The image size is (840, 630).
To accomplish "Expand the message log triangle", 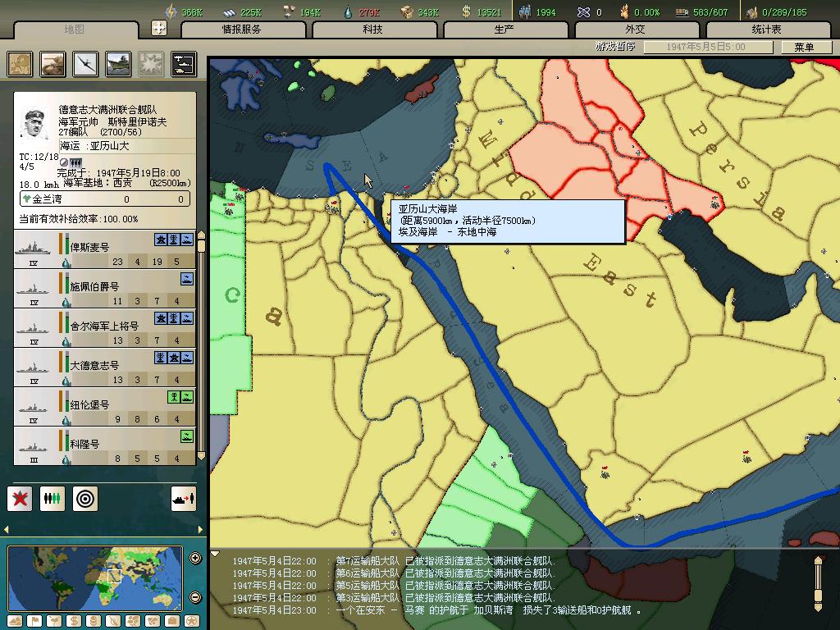I will [x=216, y=555].
